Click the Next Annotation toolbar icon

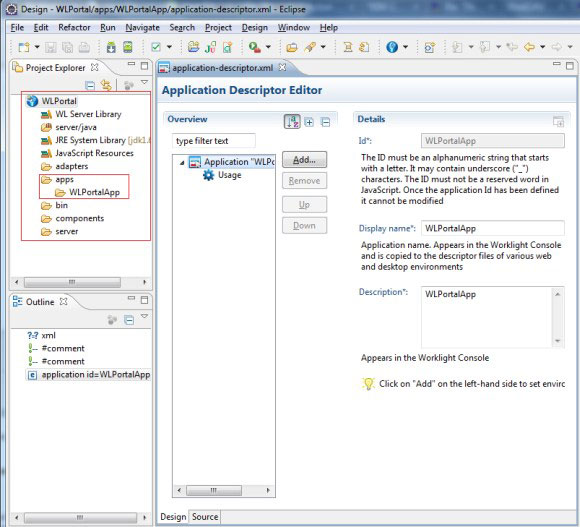click(x=348, y=47)
